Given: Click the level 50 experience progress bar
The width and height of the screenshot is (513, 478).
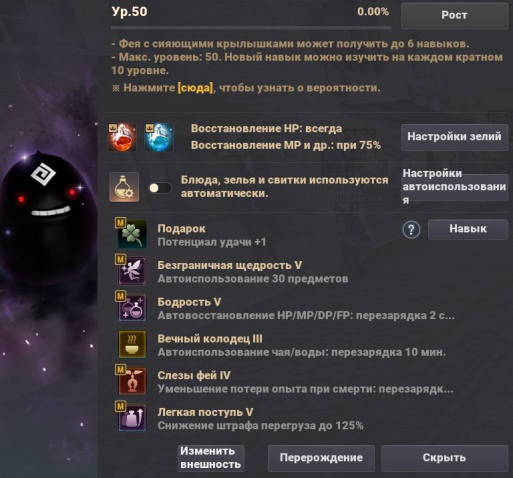Looking at the screenshot, I should coord(251,28).
